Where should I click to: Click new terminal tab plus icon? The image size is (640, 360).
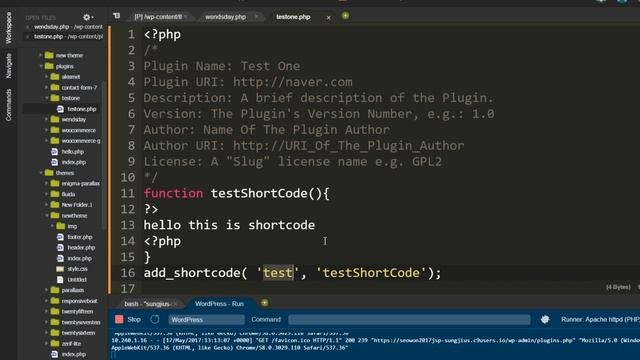(264, 303)
